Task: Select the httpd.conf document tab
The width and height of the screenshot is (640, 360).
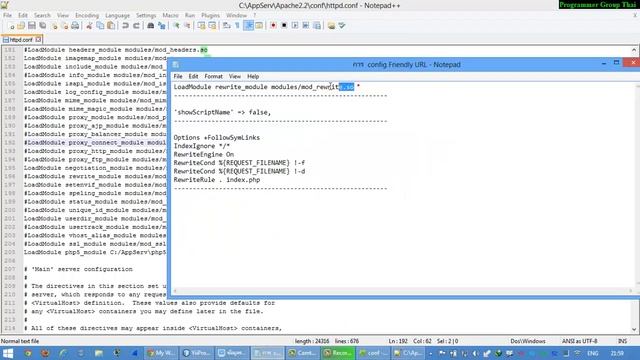Action: (20, 40)
